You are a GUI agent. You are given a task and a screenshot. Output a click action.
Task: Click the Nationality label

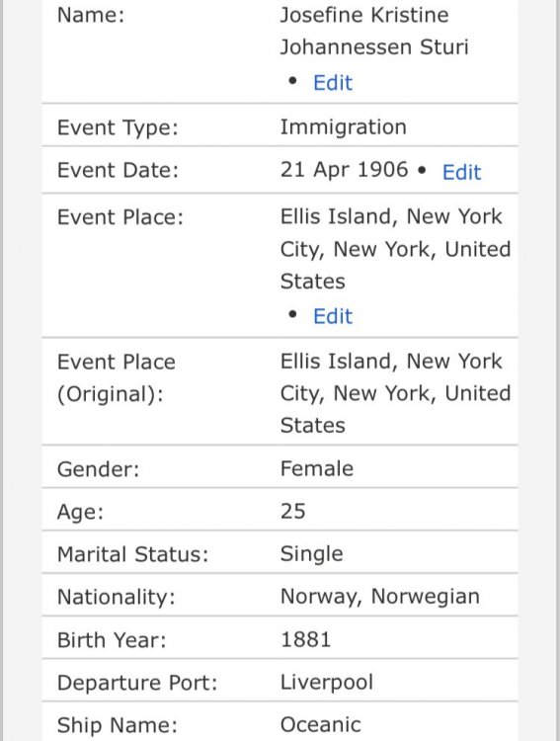(117, 597)
